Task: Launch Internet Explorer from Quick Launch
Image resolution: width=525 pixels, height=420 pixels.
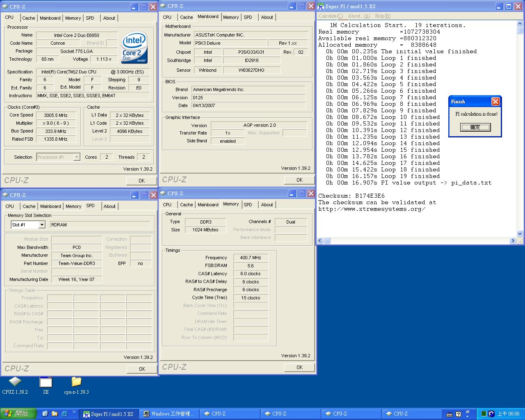Action: [64, 414]
